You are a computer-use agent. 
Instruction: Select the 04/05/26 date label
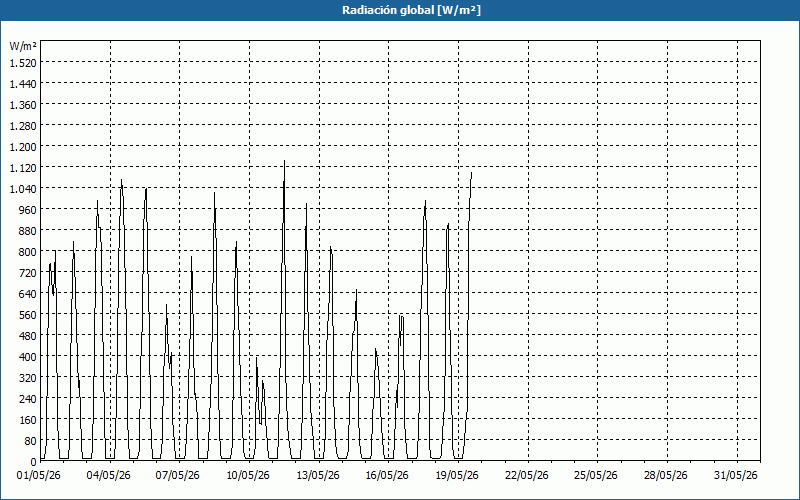(108, 475)
